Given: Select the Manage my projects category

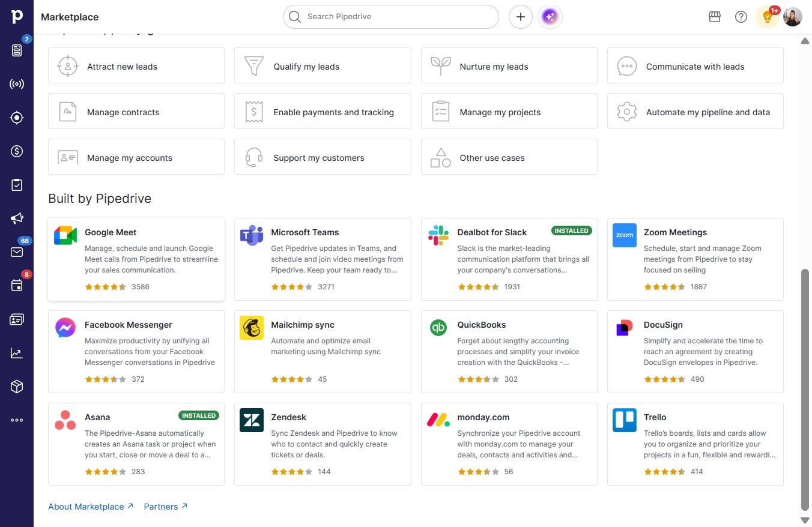Looking at the screenshot, I should [509, 111].
